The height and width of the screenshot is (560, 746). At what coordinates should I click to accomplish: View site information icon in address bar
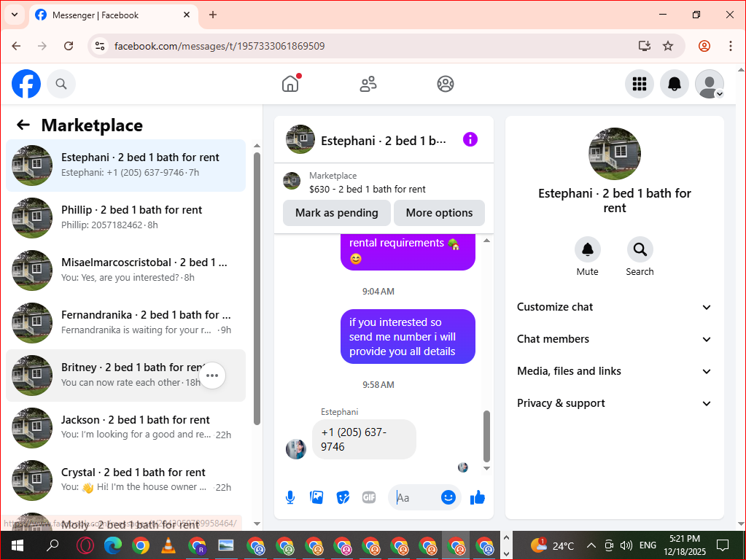(x=100, y=46)
